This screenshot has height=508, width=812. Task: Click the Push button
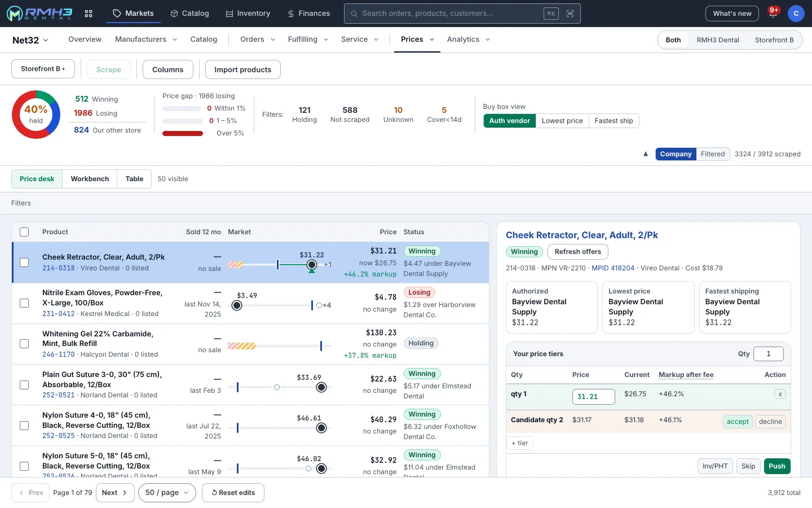pyautogui.click(x=777, y=466)
